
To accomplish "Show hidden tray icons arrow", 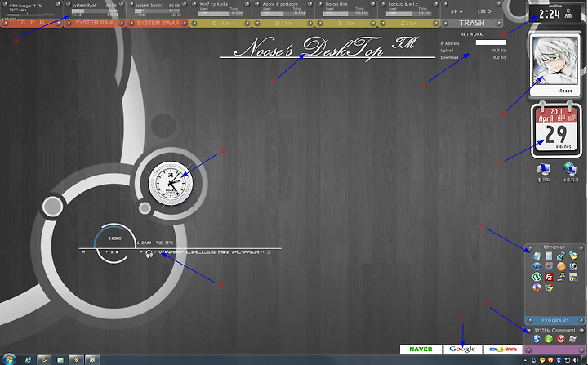I will (525, 360).
